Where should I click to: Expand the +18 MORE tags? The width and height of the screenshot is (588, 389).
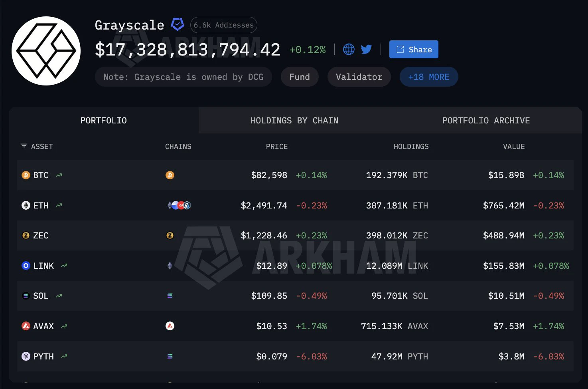(x=429, y=77)
